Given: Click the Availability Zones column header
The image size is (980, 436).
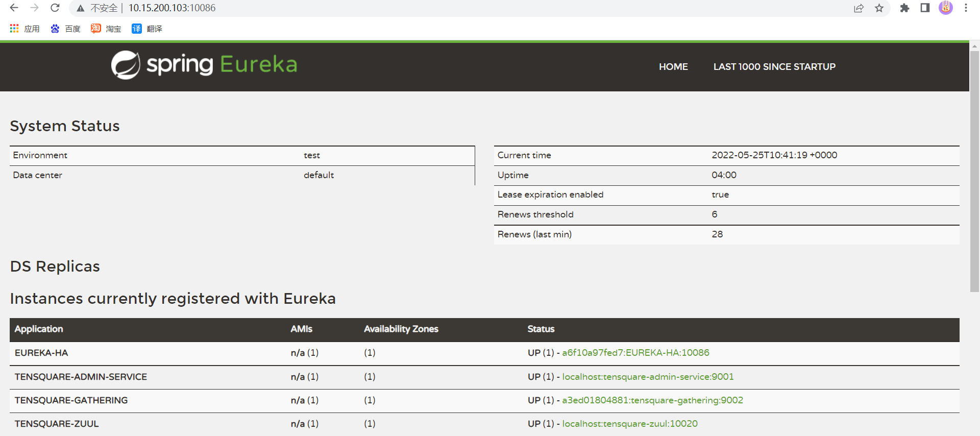Looking at the screenshot, I should pyautogui.click(x=401, y=329).
